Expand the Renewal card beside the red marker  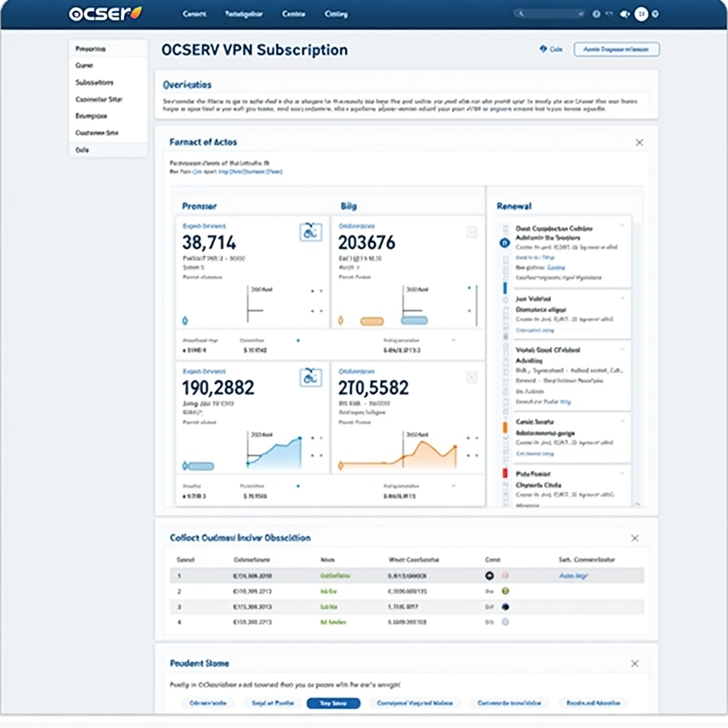pyautogui.click(x=622, y=473)
